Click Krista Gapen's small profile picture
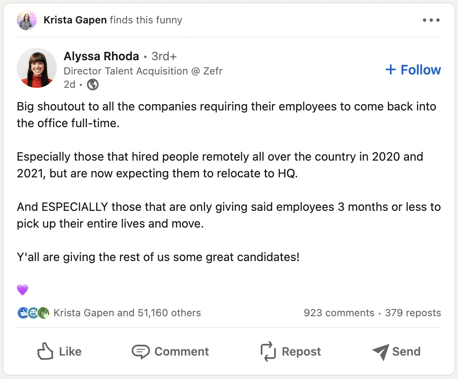The width and height of the screenshot is (458, 379). tap(27, 20)
